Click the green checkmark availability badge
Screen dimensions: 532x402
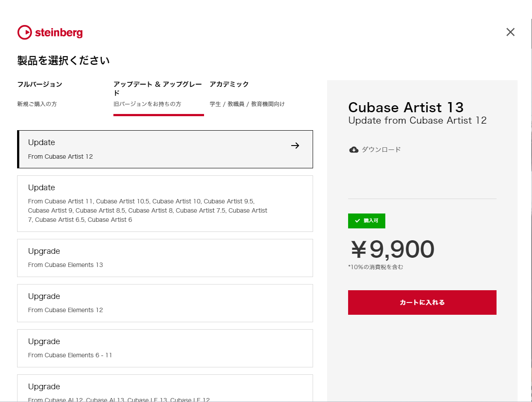366,221
